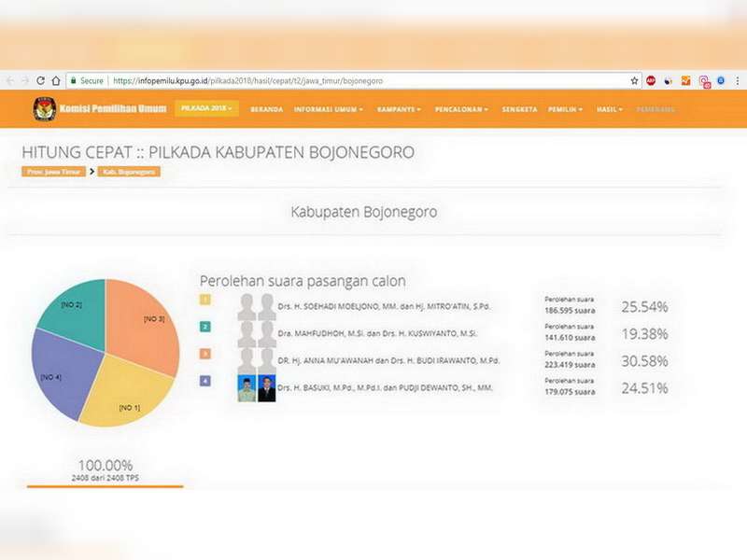Bookmark this page with star icon
747x560 pixels.
[634, 81]
